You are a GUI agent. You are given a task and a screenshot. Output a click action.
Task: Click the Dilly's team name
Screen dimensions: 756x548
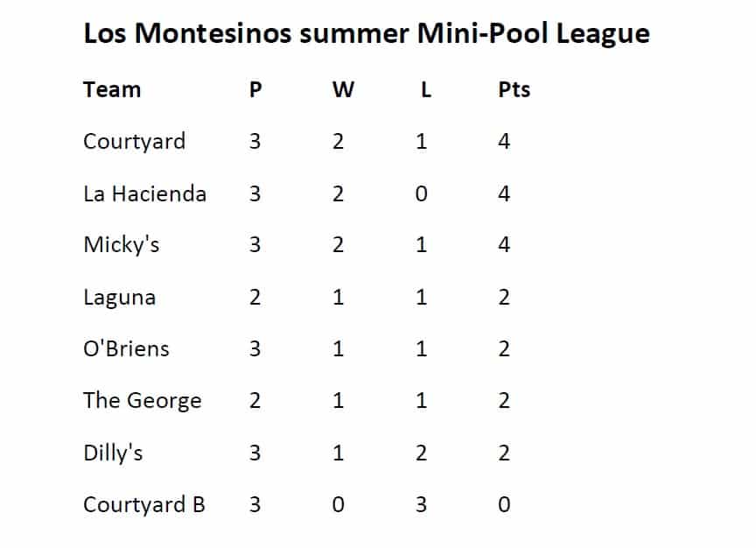pos(113,453)
